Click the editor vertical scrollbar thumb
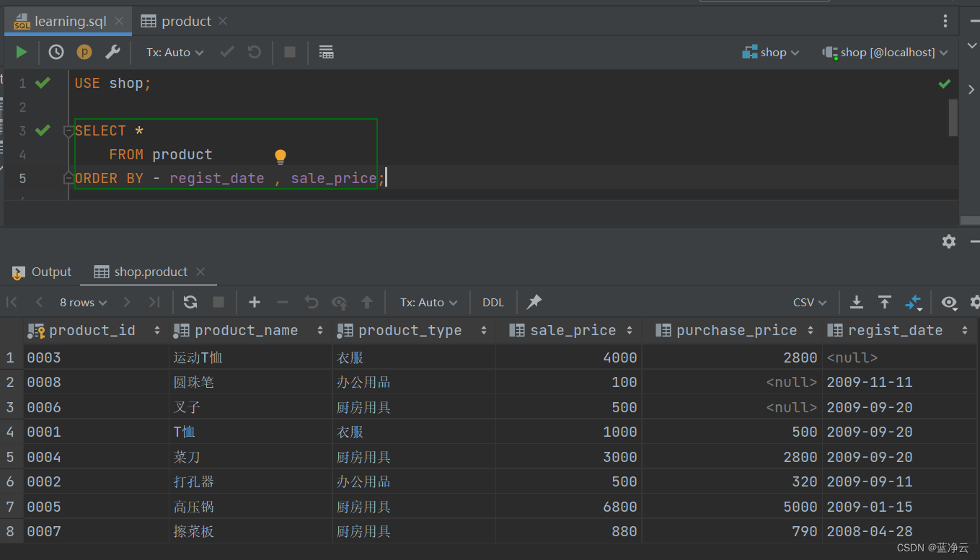The image size is (980, 560). 953,117
